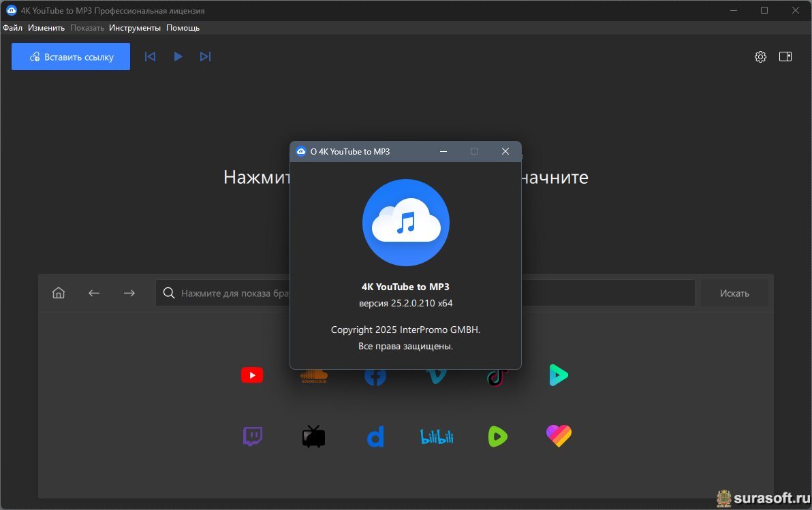
Task: Skip to previous track
Action: (x=150, y=57)
